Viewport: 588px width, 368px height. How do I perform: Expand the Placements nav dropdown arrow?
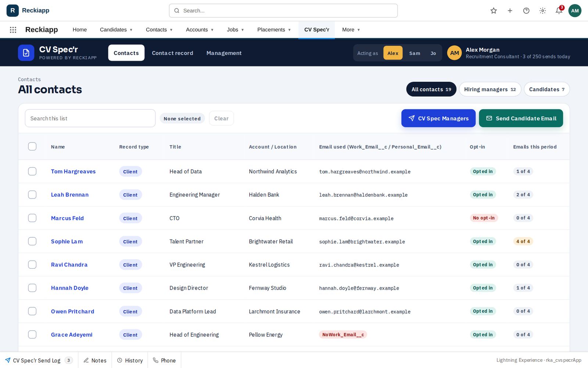click(x=289, y=30)
